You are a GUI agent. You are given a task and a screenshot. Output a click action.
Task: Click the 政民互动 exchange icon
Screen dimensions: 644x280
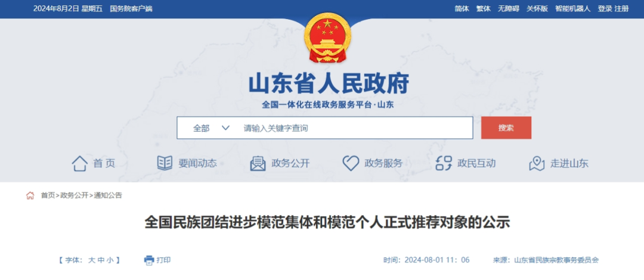(444, 163)
